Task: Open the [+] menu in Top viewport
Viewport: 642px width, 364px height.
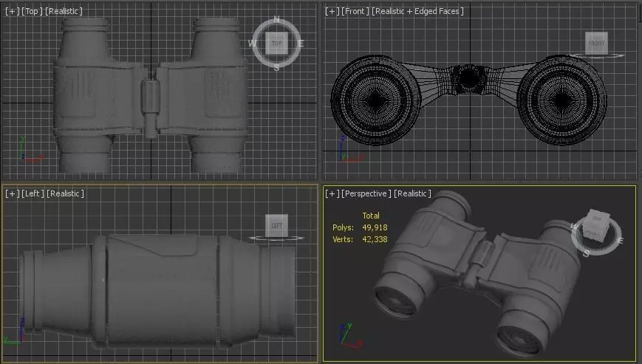Action: [x=12, y=11]
